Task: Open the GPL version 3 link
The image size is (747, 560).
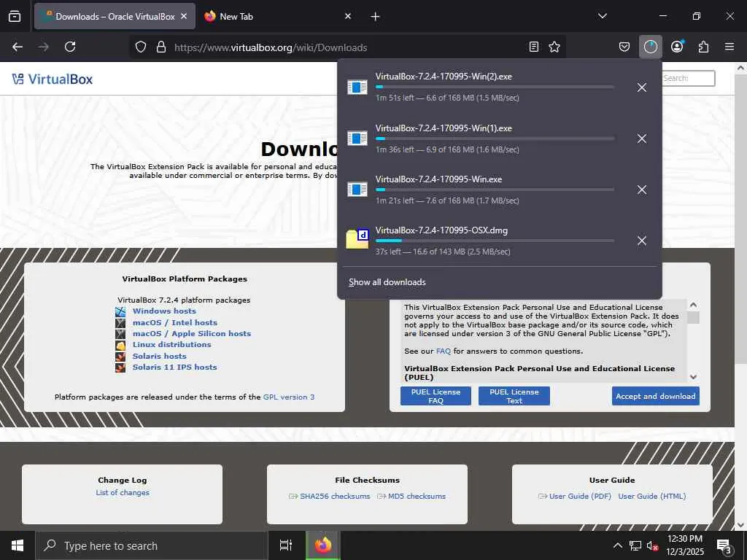Action: [289, 397]
